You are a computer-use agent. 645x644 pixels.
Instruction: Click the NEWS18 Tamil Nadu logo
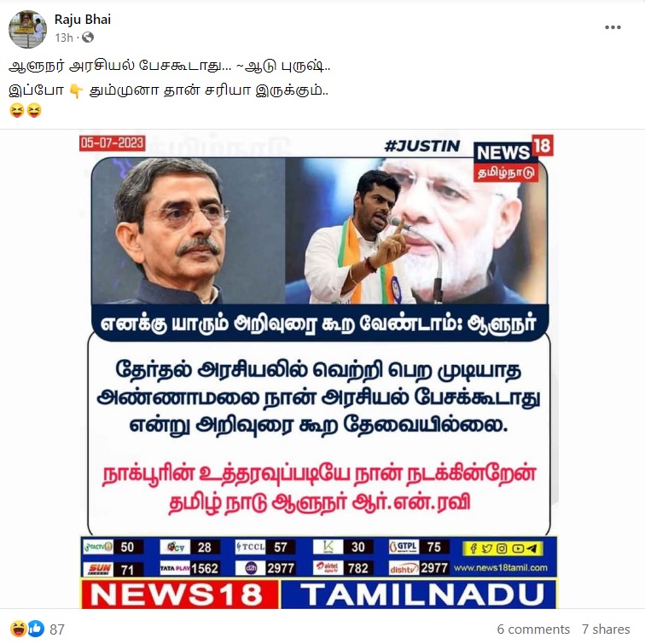(514, 159)
